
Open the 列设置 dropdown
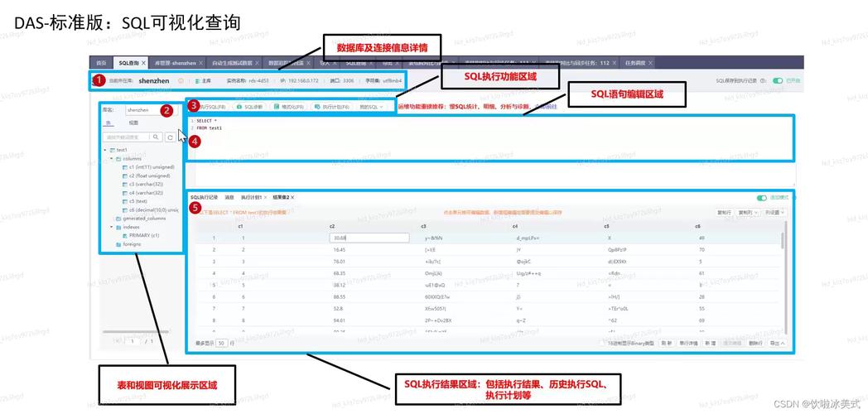click(x=774, y=213)
